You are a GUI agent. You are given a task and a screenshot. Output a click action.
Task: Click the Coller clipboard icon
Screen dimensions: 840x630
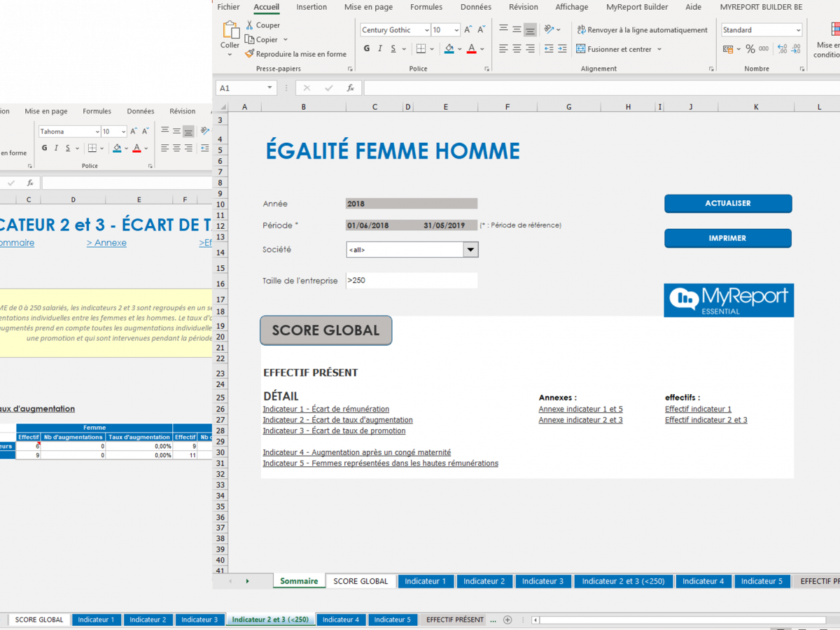tap(230, 30)
